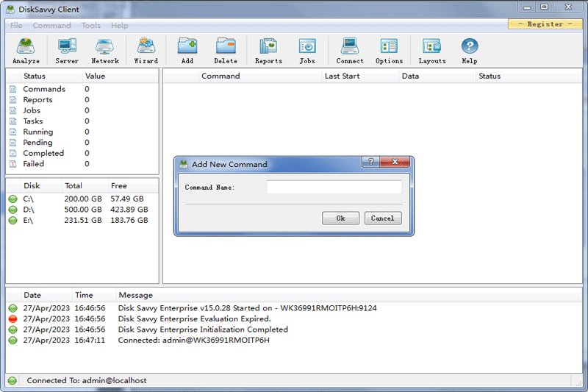588x392 pixels.
Task: Focus the Command Name input field
Action: [334, 187]
